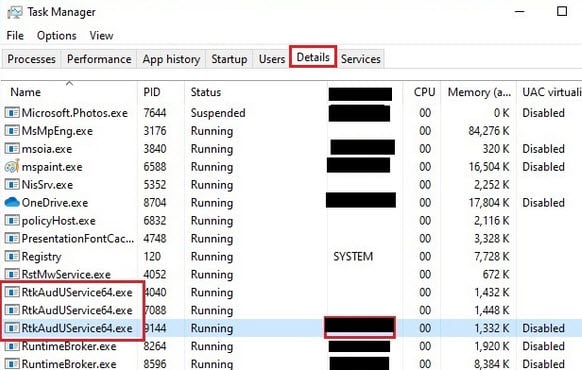Select the OneDrive.exe process name
582x370 pixels.
(x=55, y=203)
